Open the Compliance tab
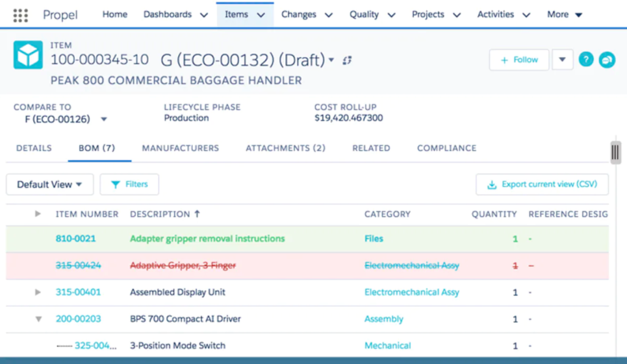This screenshot has width=627, height=364. click(446, 148)
